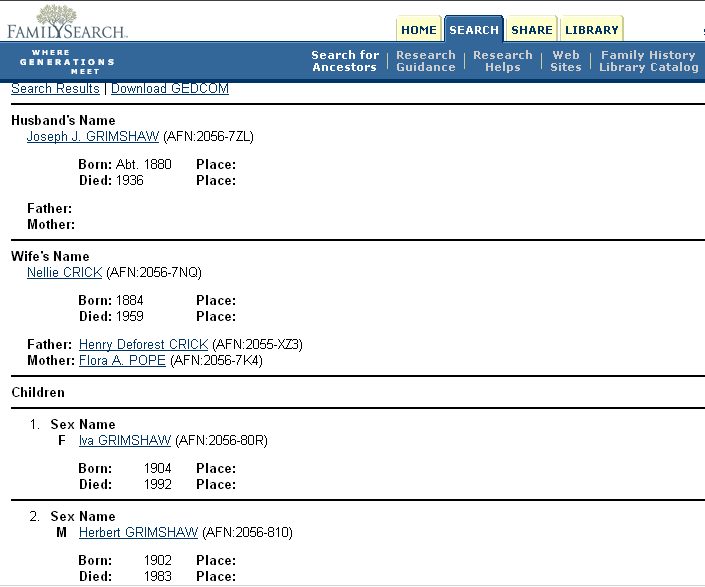The height and width of the screenshot is (587, 705).
Task: Click the Wife's Name heading
Action: 50,257
